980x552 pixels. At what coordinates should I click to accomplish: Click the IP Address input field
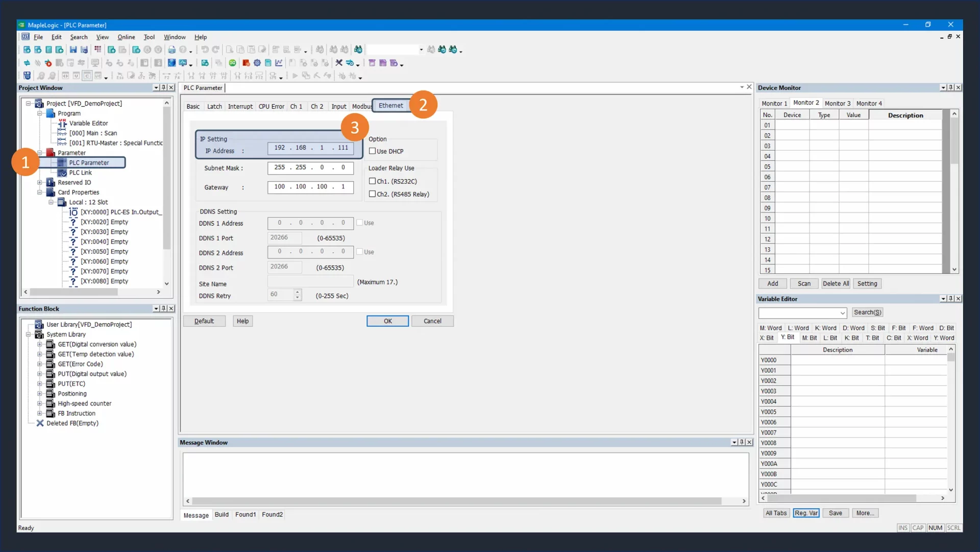310,148
